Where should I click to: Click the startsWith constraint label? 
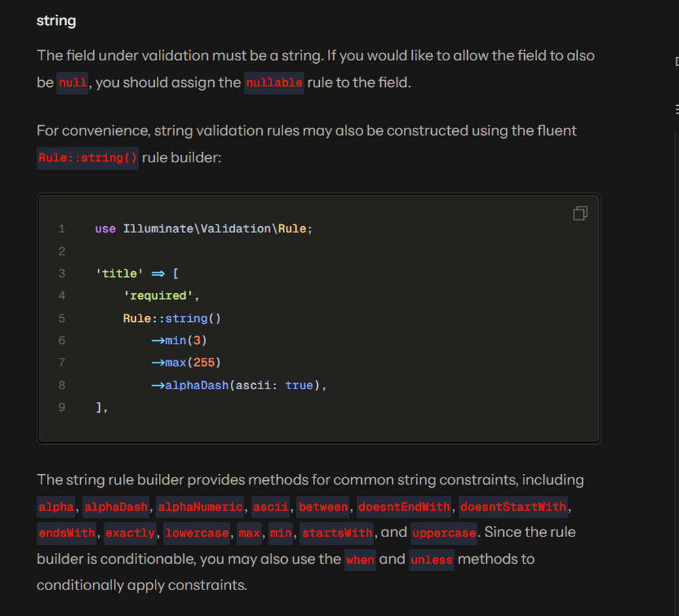[x=337, y=533]
